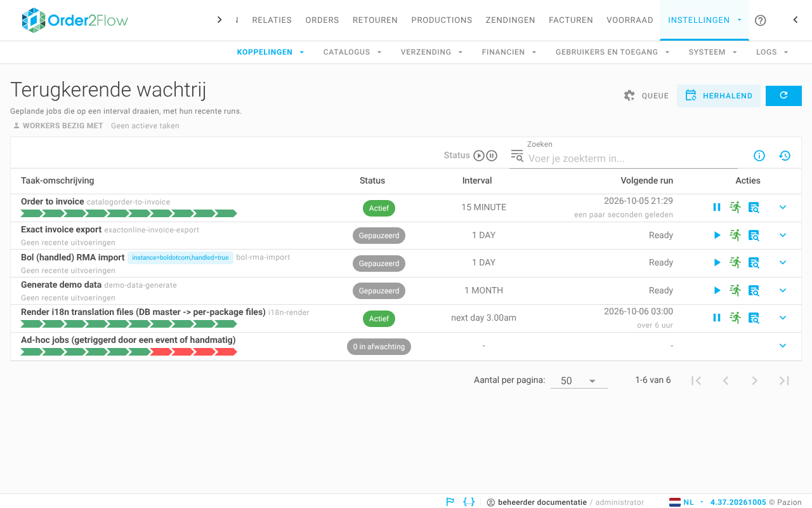This screenshot has width=812, height=508.
Task: Run Generate demo data immediately
Action: 735,290
